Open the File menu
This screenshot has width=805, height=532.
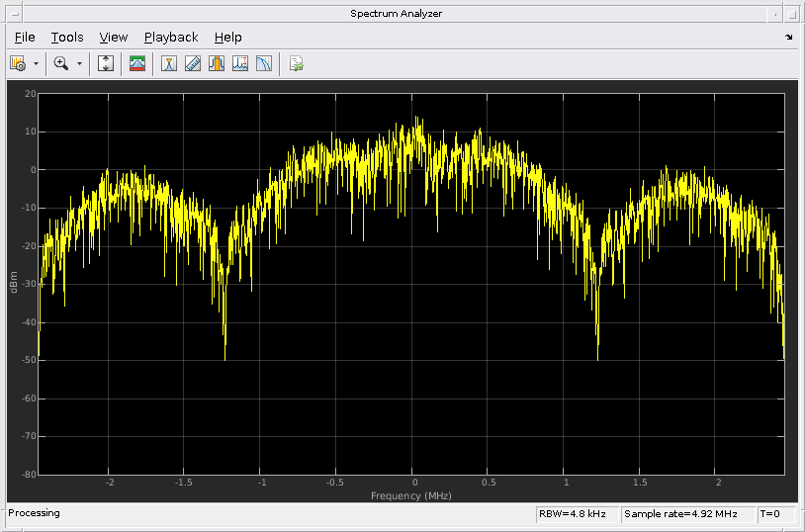25,38
